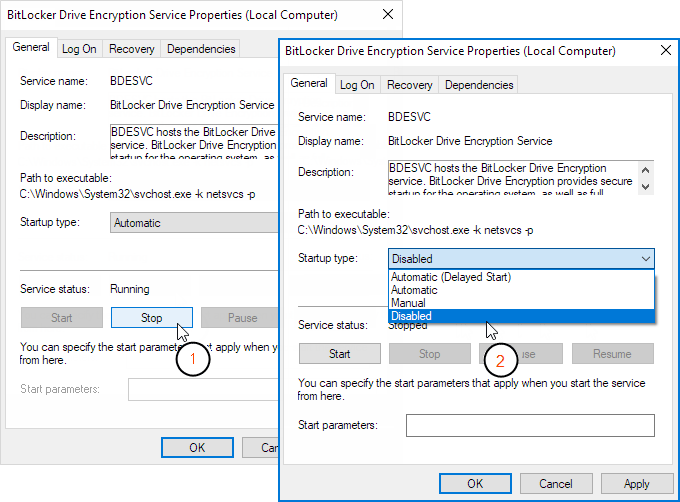Viewport: 680px width, 502px height.
Task: Click BDESVC service name in front dialog
Action: 409,117
